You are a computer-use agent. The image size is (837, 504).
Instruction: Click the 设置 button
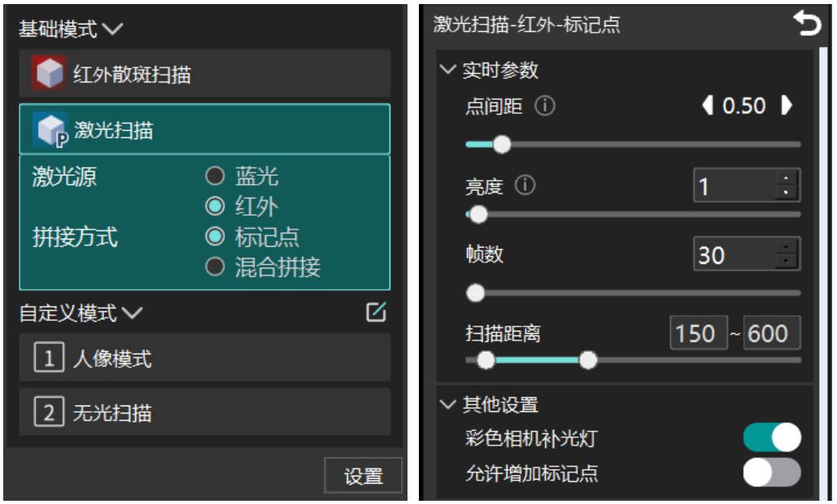tap(363, 476)
